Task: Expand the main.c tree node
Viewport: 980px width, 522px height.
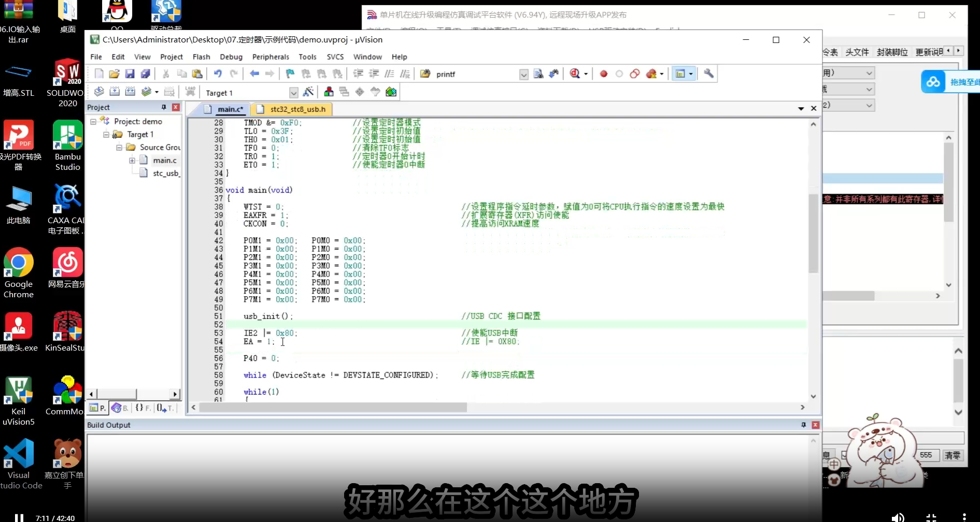Action: click(x=132, y=161)
